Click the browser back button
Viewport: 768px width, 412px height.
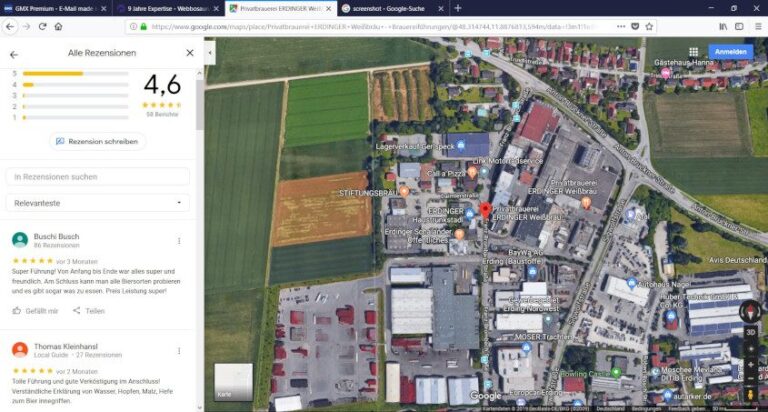(10, 27)
